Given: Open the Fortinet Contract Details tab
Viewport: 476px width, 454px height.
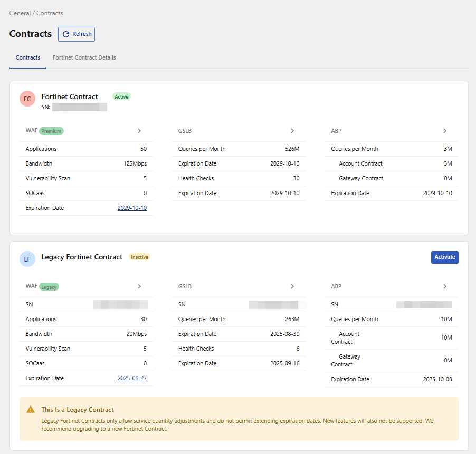Looking at the screenshot, I should click(84, 58).
